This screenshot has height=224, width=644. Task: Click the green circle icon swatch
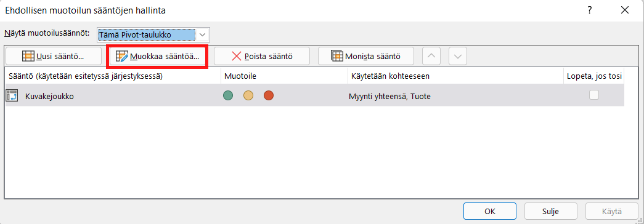228,95
